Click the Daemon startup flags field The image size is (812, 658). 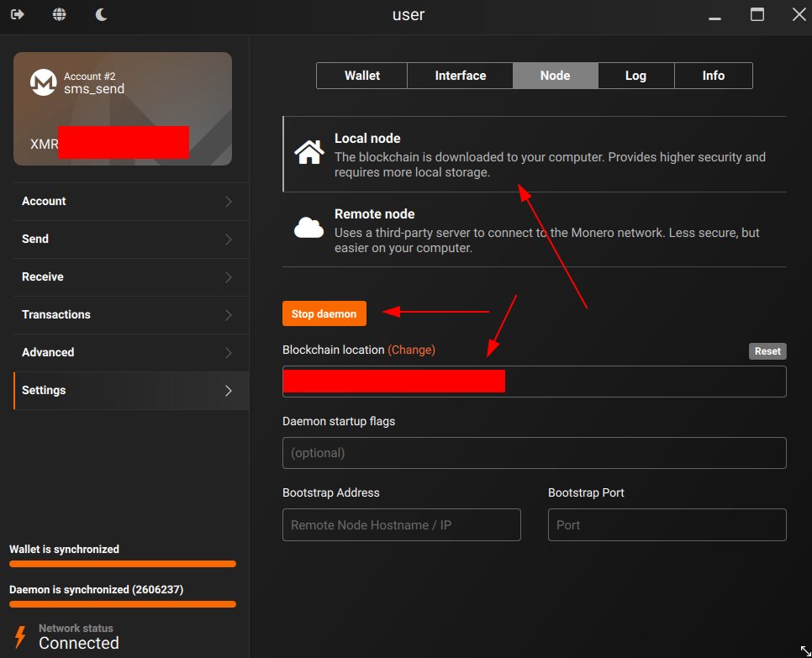point(535,453)
